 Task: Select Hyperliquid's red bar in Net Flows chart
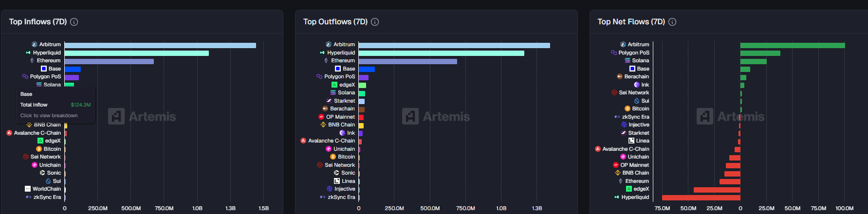[701, 197]
